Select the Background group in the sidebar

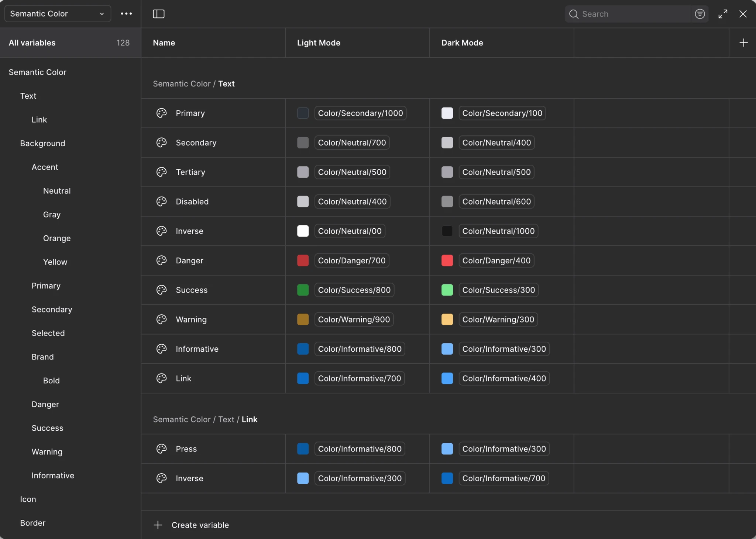pyautogui.click(x=42, y=143)
